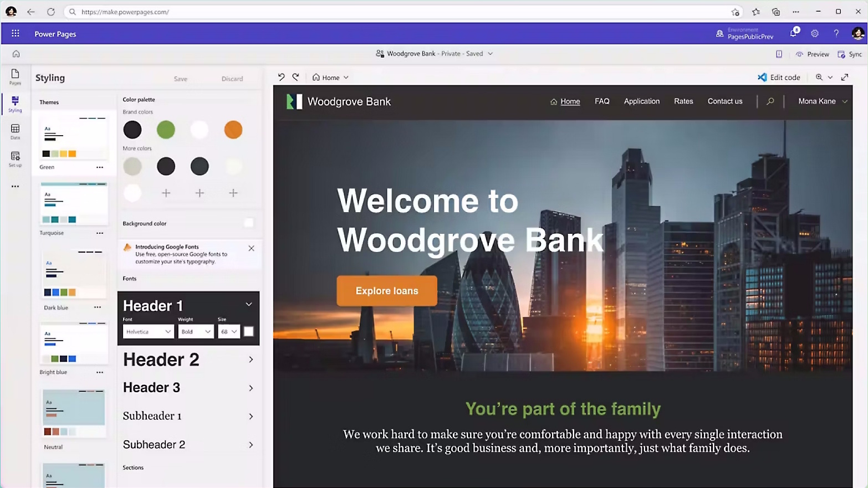The height and width of the screenshot is (488, 868).
Task: Select the Turquoise theme thumbnail
Action: pyautogui.click(x=74, y=203)
